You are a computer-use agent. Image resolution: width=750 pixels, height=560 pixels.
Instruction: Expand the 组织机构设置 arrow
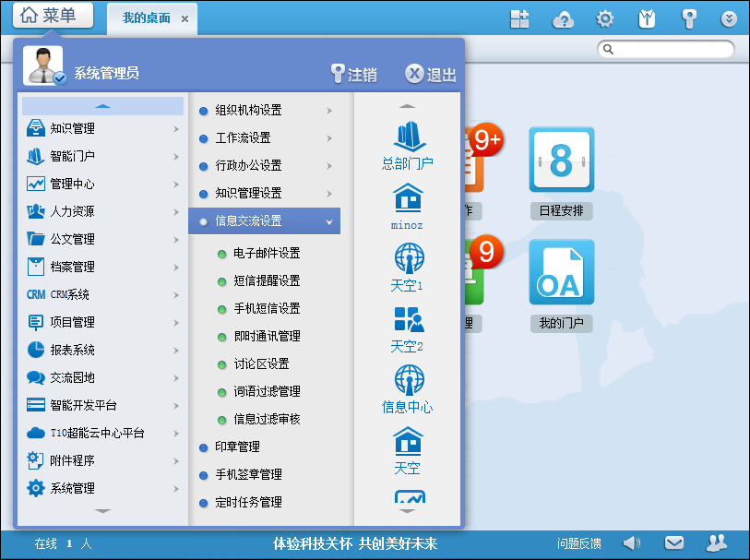click(329, 111)
